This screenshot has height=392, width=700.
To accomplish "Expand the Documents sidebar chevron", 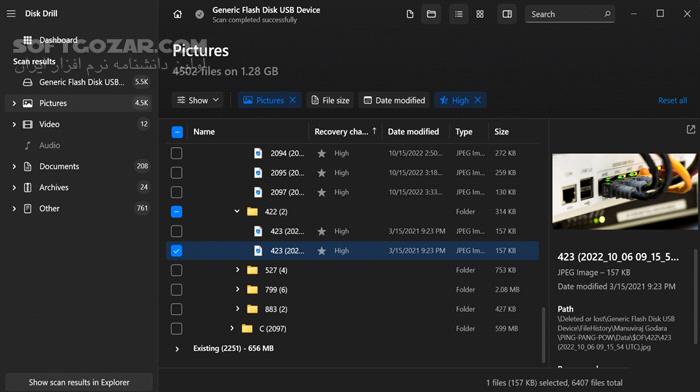I will [14, 166].
